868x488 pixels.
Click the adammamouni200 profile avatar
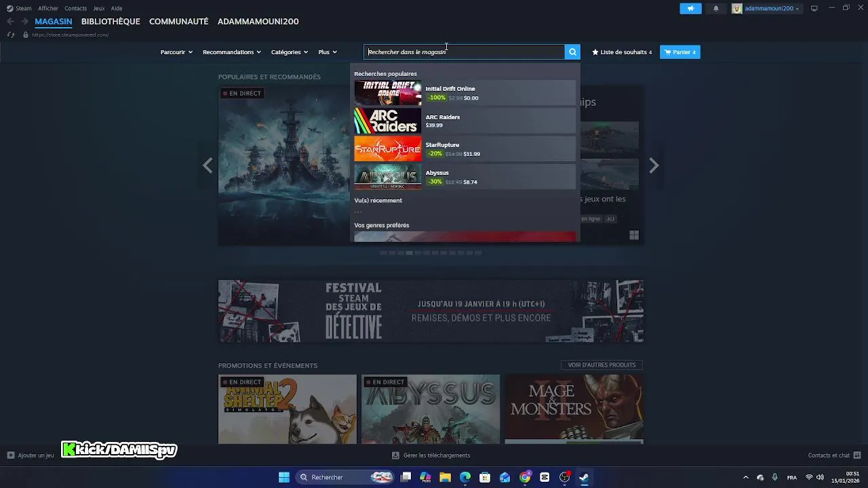pos(737,9)
